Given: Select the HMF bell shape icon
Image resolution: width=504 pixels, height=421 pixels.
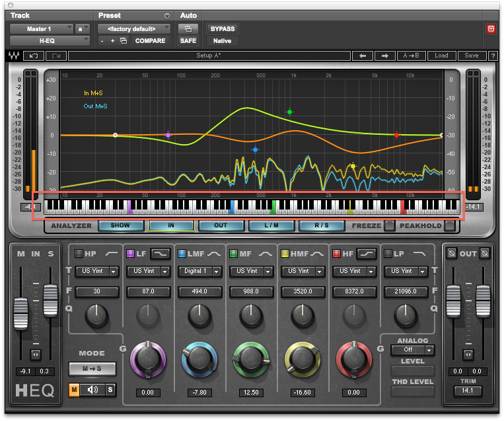Looking at the screenshot, I should coord(317,254).
